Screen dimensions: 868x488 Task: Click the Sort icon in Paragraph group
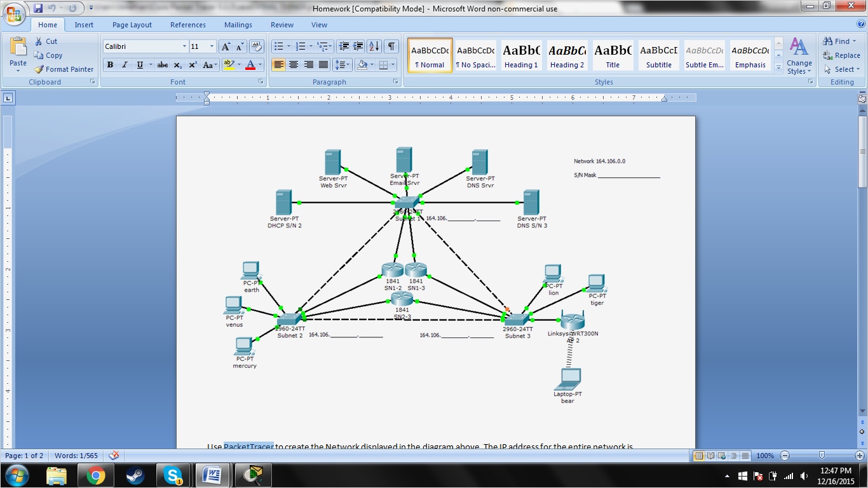[x=373, y=46]
